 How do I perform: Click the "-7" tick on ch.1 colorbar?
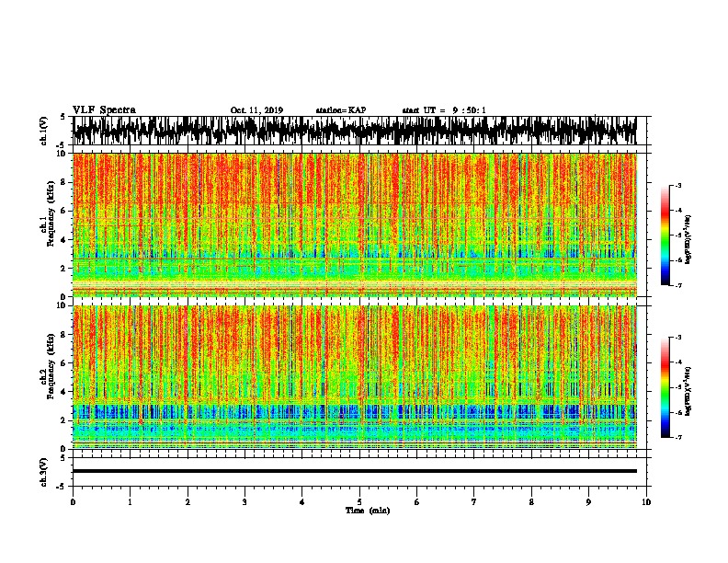point(677,285)
